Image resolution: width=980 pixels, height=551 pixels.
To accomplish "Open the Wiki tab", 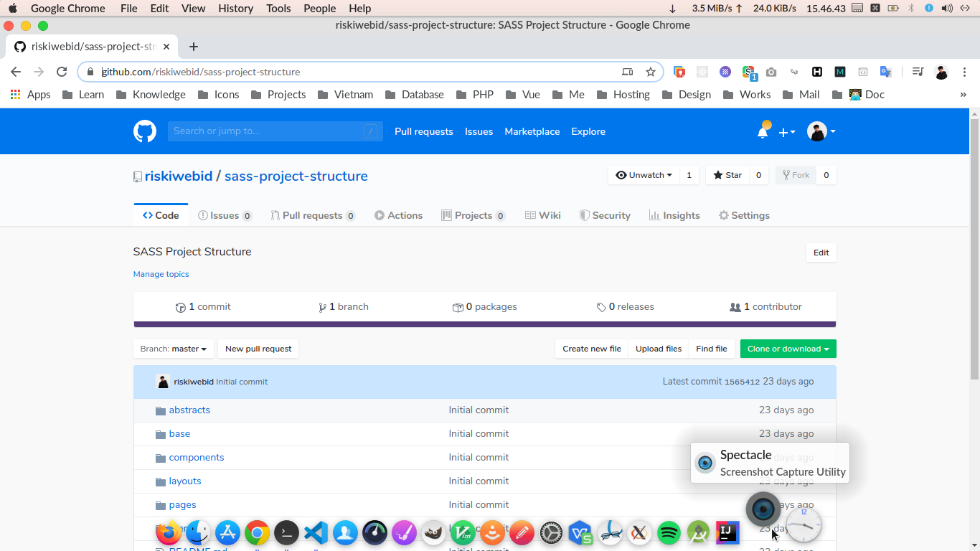I will (x=543, y=215).
